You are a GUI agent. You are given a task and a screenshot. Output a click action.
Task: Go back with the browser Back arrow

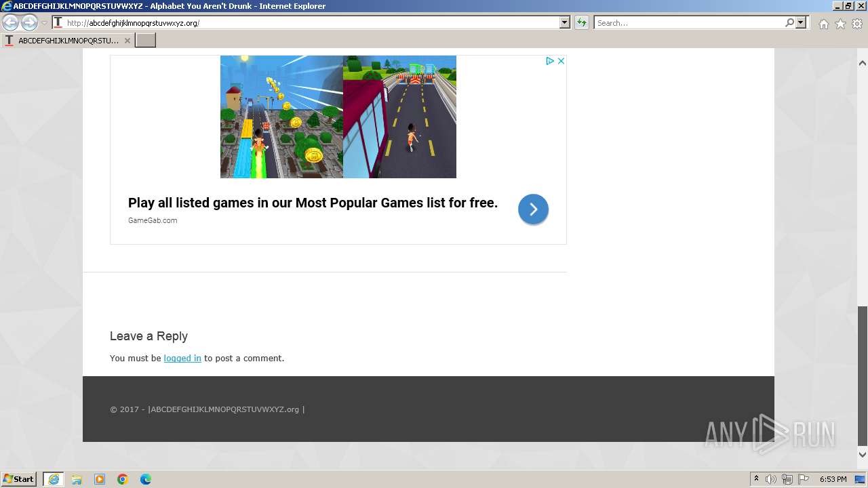coord(10,23)
